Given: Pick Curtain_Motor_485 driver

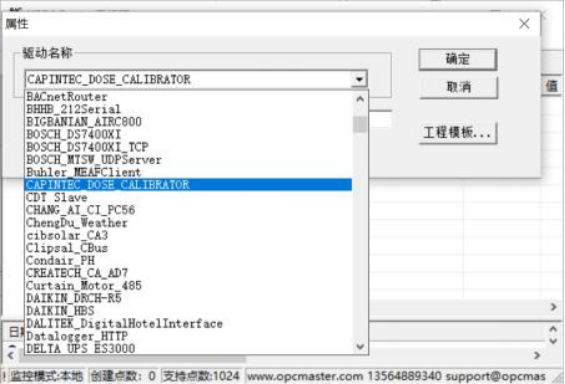Looking at the screenshot, I should coord(188,286).
